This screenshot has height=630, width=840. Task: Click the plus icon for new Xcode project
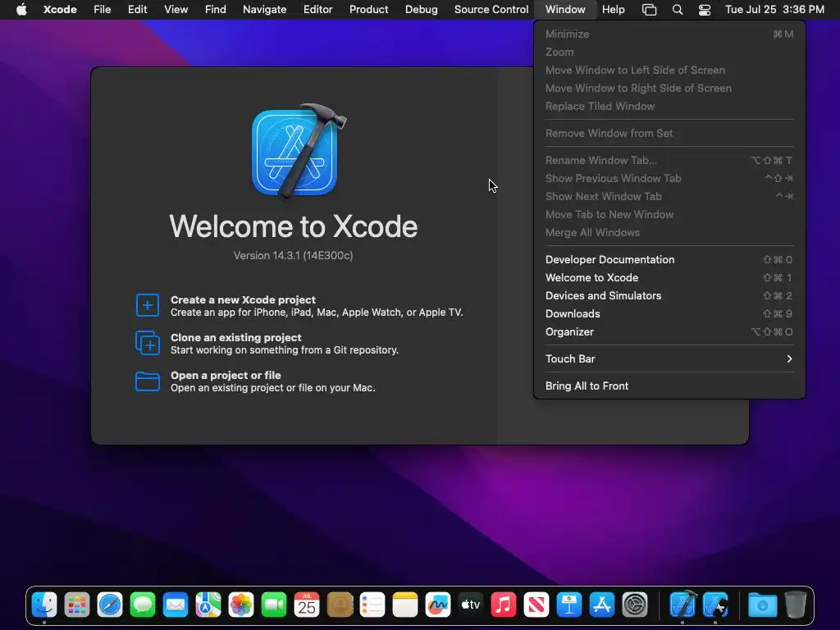pos(148,305)
